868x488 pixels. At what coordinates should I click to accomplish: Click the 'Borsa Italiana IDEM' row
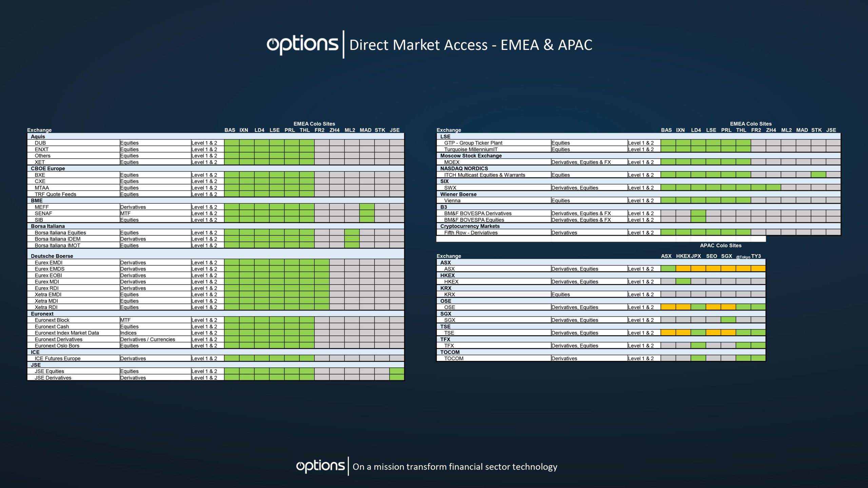(x=216, y=239)
